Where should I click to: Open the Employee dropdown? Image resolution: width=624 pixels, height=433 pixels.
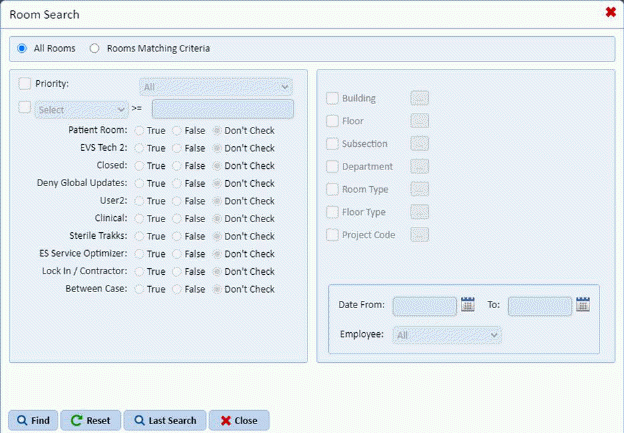click(448, 335)
